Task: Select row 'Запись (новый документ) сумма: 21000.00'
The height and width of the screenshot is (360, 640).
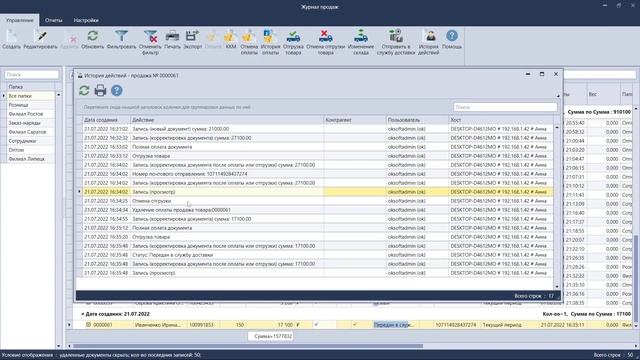Action: point(318,129)
